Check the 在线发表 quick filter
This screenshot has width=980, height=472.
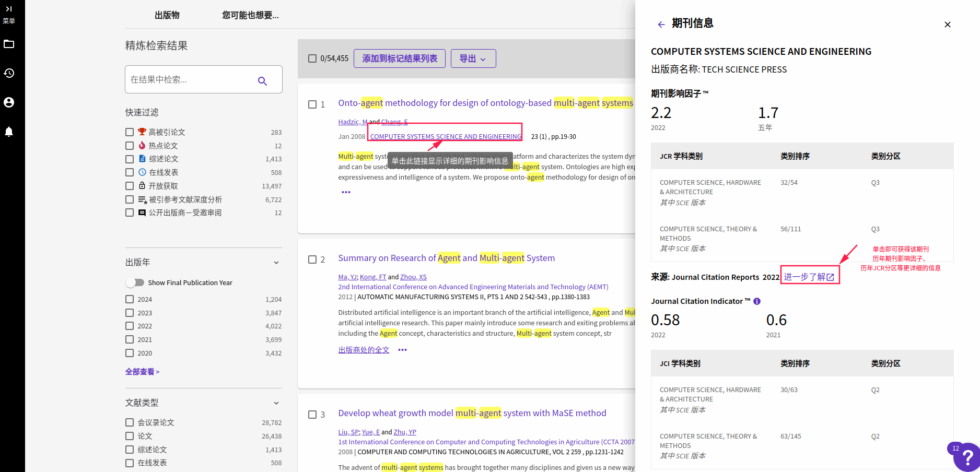coord(130,172)
